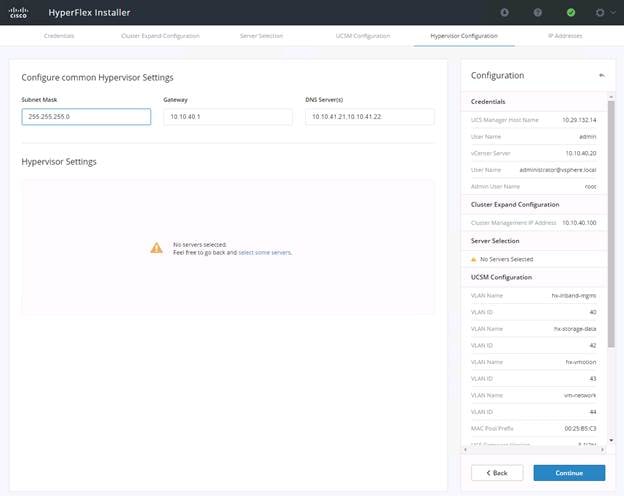This screenshot has height=496, width=624.
Task: Switch to the Credentials tab
Action: (x=59, y=36)
